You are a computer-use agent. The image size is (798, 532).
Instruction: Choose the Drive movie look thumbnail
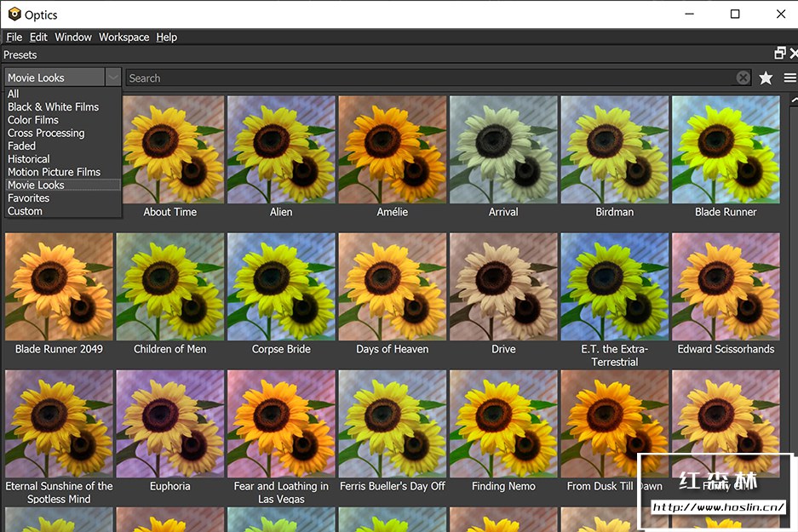[503, 287]
